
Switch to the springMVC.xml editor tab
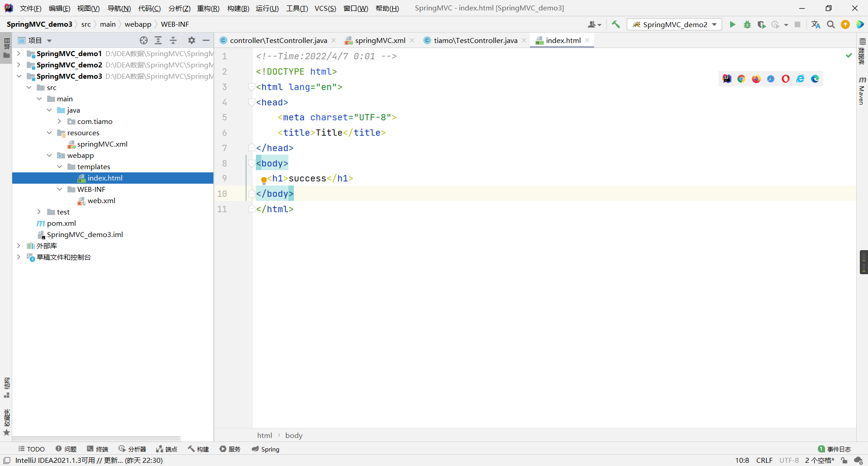point(379,40)
